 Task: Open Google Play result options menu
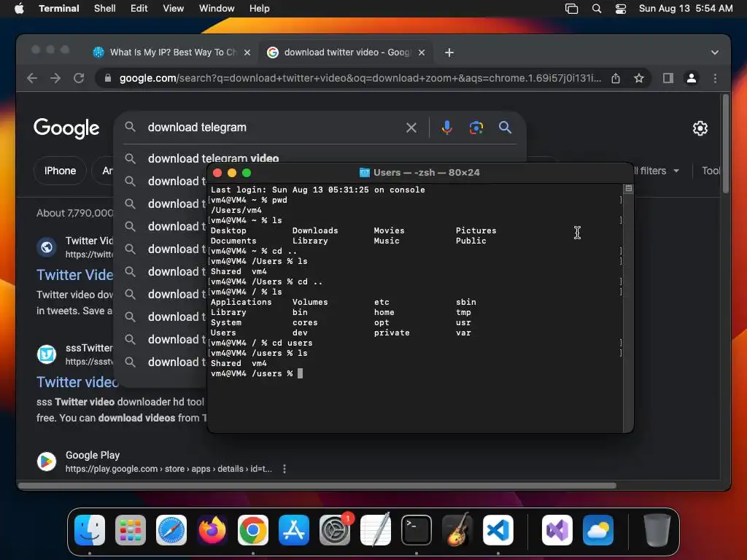pyautogui.click(x=285, y=469)
